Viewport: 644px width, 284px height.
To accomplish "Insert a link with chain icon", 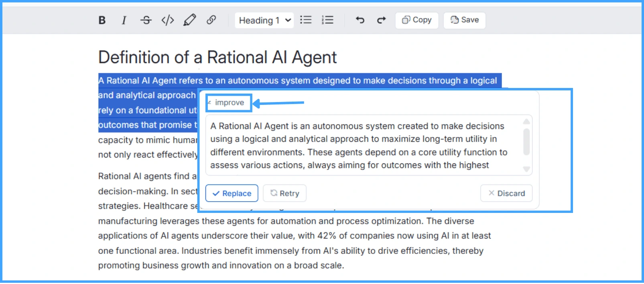I will pos(211,20).
